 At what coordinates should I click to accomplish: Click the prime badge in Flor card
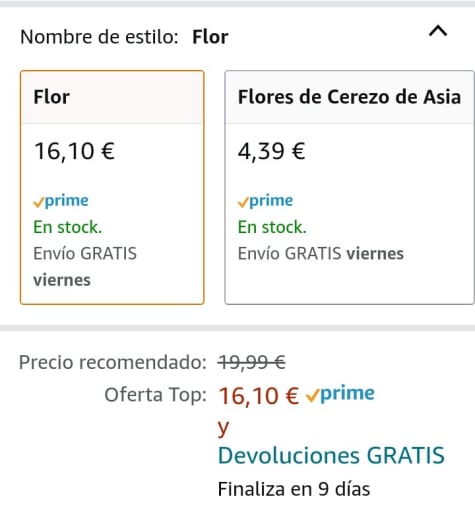pyautogui.click(x=61, y=201)
